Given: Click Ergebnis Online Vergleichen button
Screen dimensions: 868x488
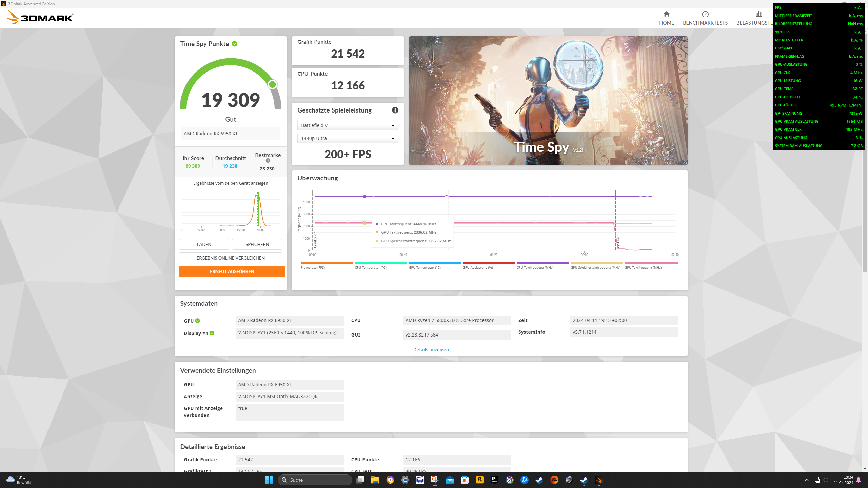Looking at the screenshot, I should pyautogui.click(x=231, y=258).
